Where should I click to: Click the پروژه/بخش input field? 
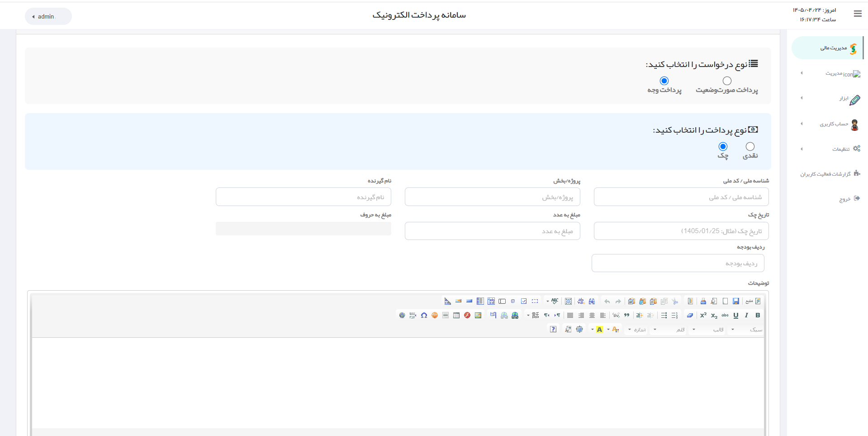(x=493, y=197)
